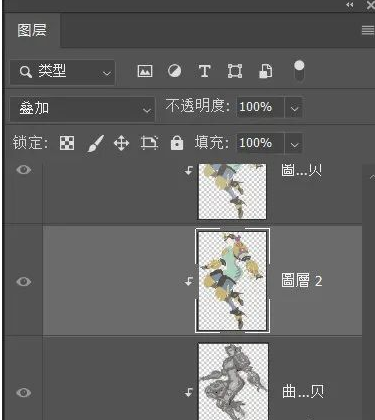Select the gray sketch layer thumbnail
The width and height of the screenshot is (375, 420).
233,381
